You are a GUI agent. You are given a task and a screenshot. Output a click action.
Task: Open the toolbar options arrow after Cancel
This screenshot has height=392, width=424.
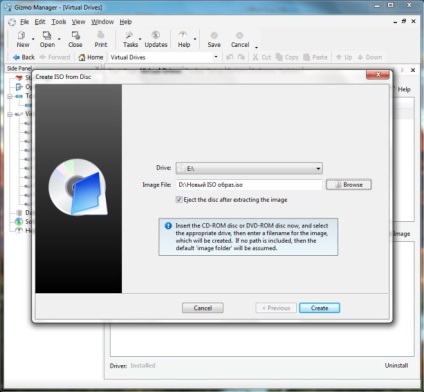256,47
